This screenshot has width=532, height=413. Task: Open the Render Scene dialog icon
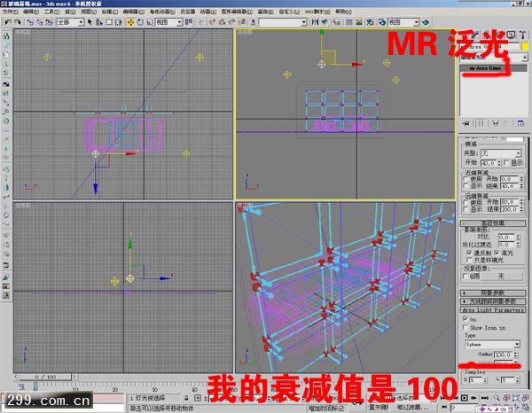[x=382, y=22]
